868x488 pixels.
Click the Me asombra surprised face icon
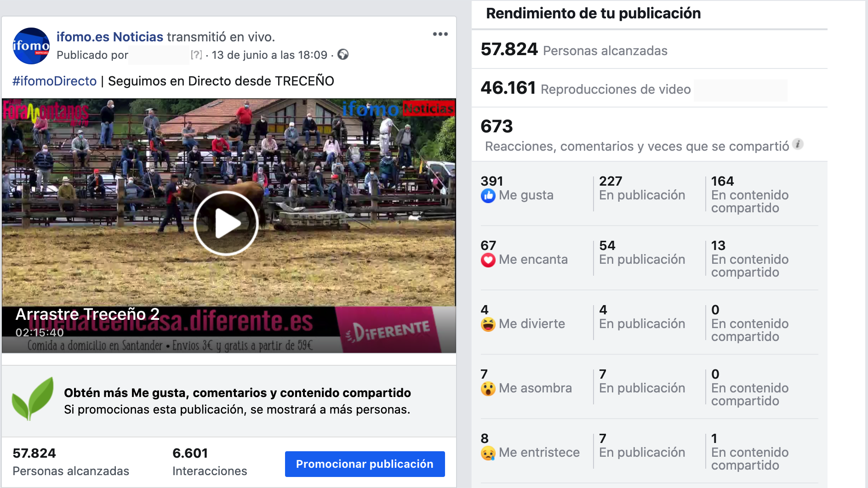(x=488, y=389)
